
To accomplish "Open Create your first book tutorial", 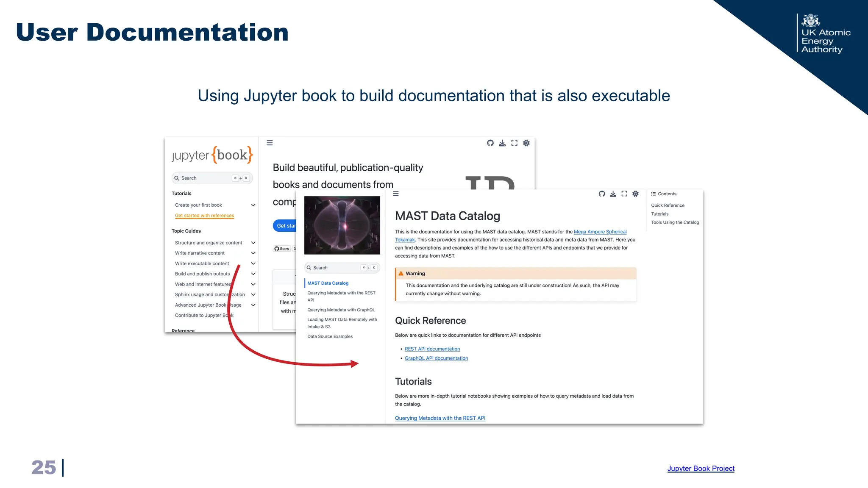I will (x=198, y=205).
